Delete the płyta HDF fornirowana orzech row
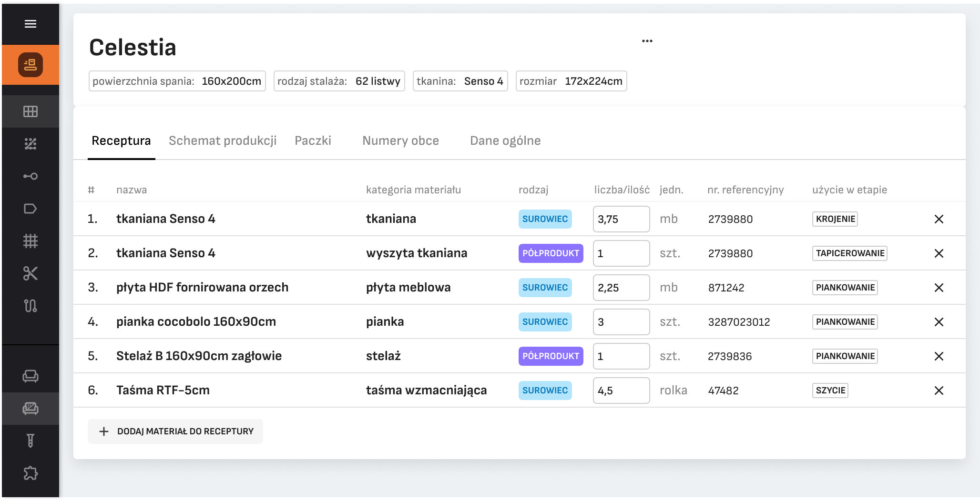This screenshot has height=501, width=980. coord(939,288)
